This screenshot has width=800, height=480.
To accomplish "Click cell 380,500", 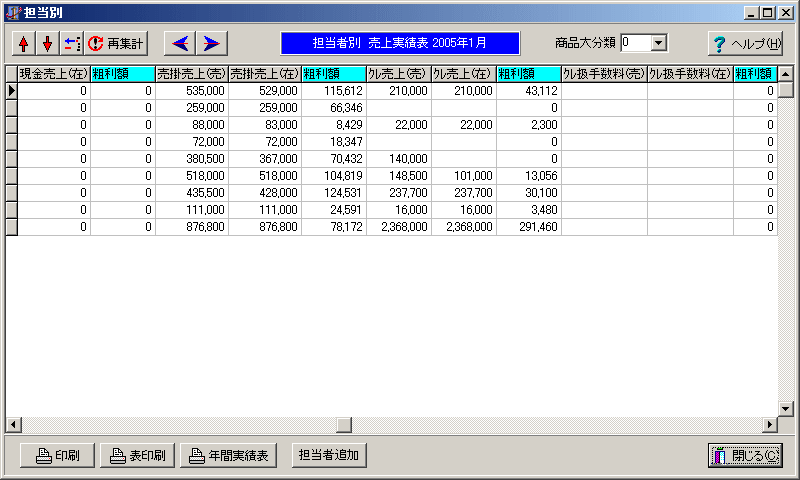I will point(192,159).
